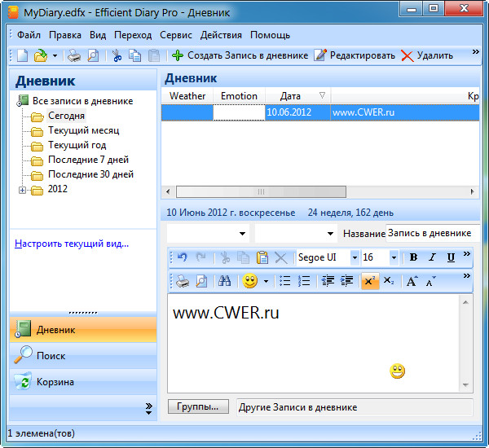Select the Текущий месяц folder
The width and height of the screenshot is (489, 448).
click(83, 130)
